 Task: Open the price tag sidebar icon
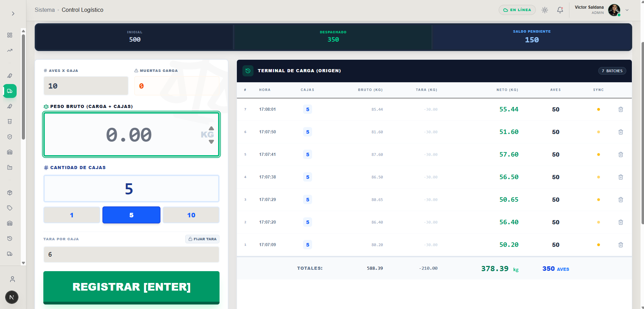pyautogui.click(x=10, y=208)
